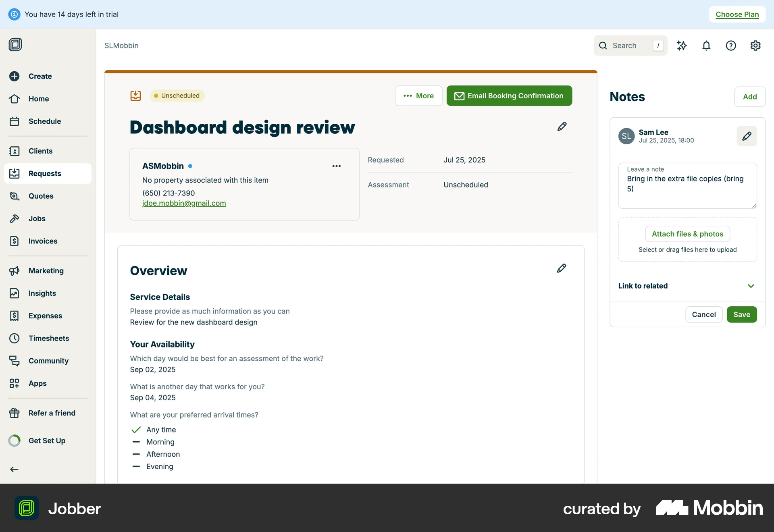774x532 pixels.
Task: Open the notifications bell
Action: [706, 46]
